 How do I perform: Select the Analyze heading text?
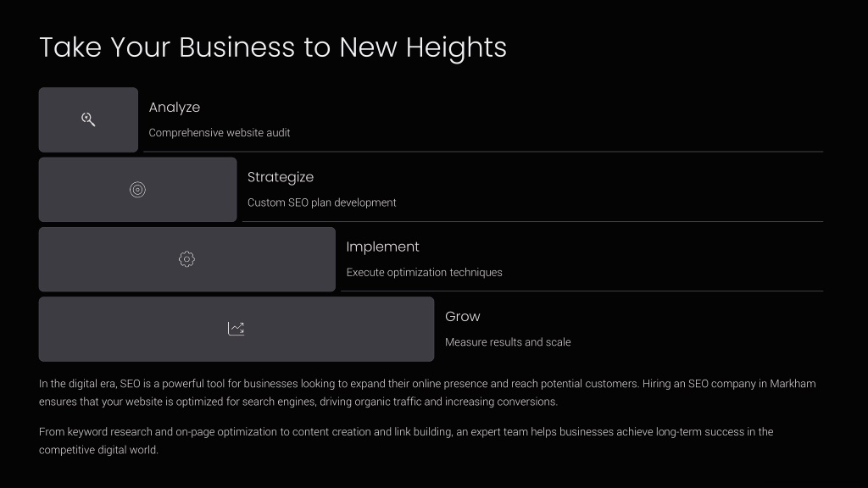[x=175, y=108]
